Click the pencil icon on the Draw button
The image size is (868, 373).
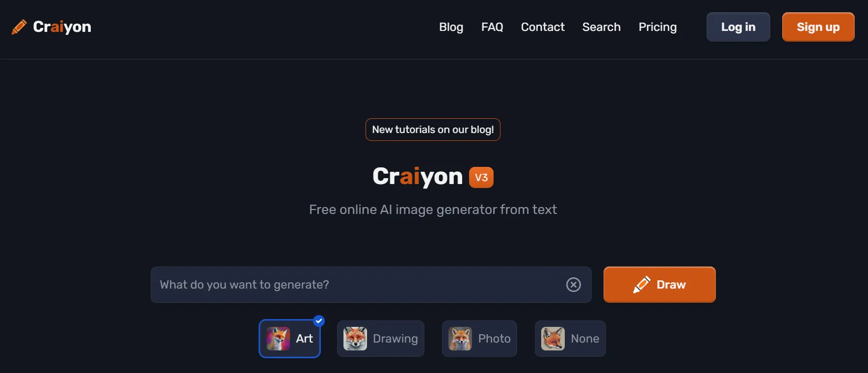pos(641,285)
